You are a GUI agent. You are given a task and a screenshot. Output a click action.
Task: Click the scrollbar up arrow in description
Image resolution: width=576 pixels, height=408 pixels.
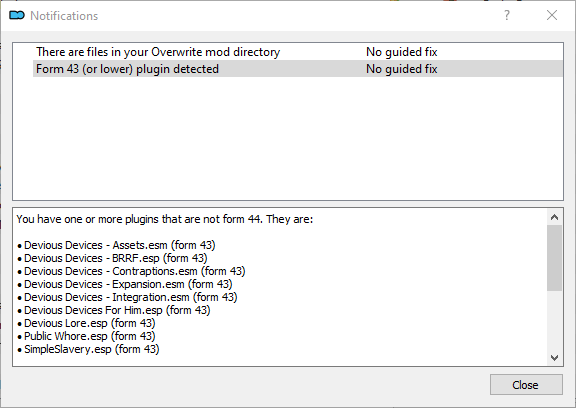[x=554, y=217]
